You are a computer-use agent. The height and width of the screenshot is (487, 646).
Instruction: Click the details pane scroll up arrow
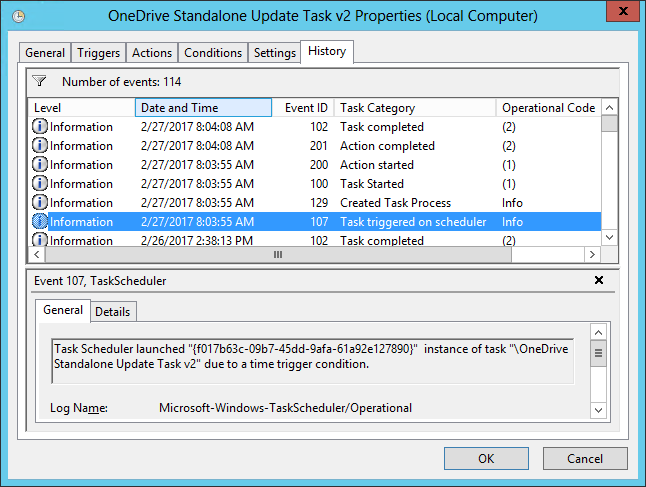pos(598,332)
